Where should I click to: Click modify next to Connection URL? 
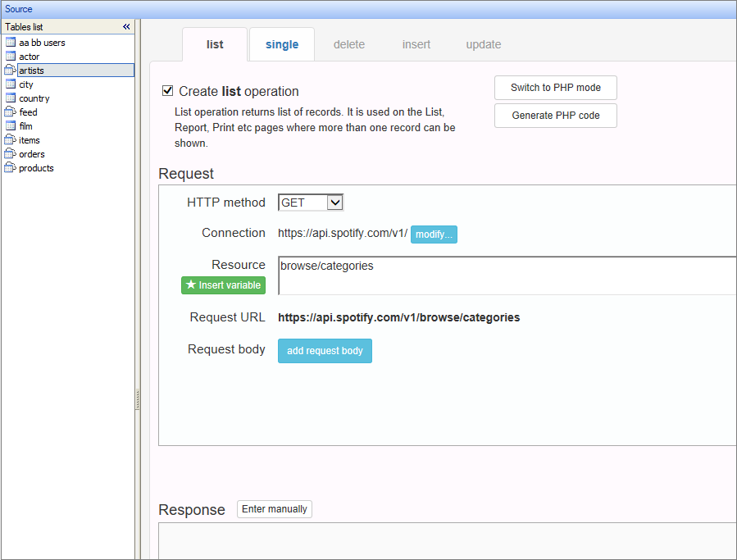(x=434, y=234)
